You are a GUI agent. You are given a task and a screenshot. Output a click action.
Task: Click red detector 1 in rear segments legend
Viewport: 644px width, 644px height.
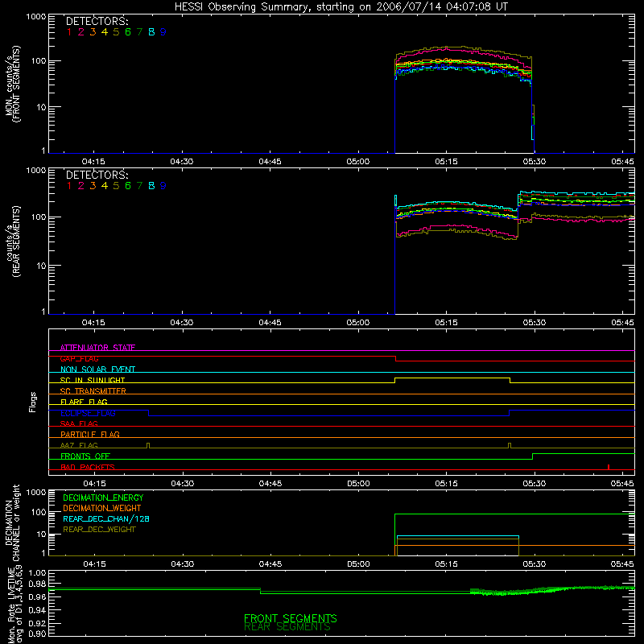point(69,186)
